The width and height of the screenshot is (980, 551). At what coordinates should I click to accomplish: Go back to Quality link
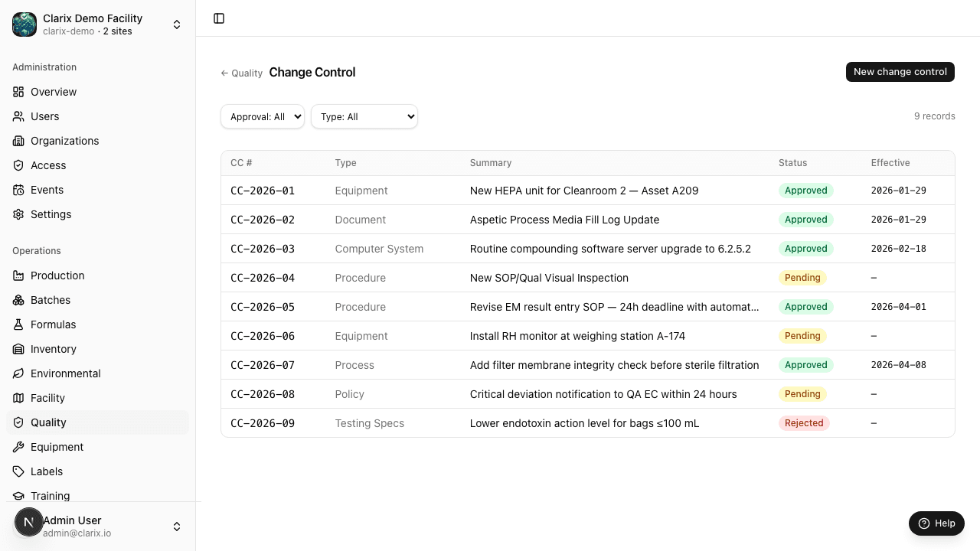point(242,73)
